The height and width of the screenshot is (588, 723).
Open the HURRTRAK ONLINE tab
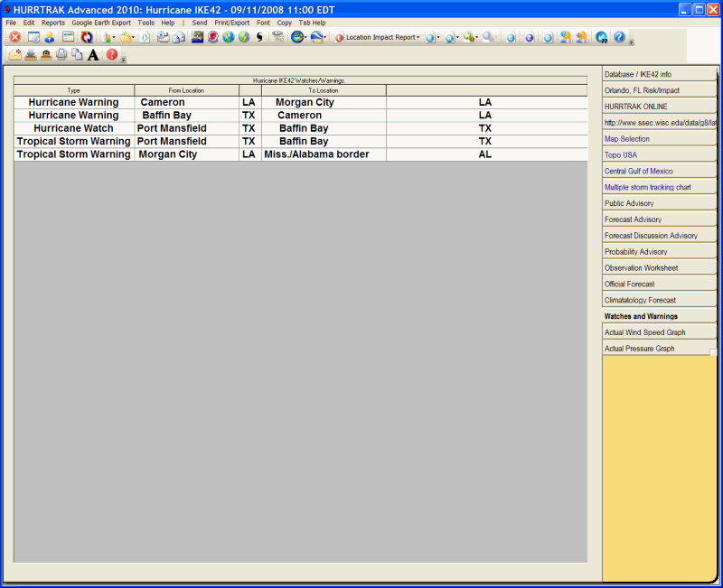659,107
